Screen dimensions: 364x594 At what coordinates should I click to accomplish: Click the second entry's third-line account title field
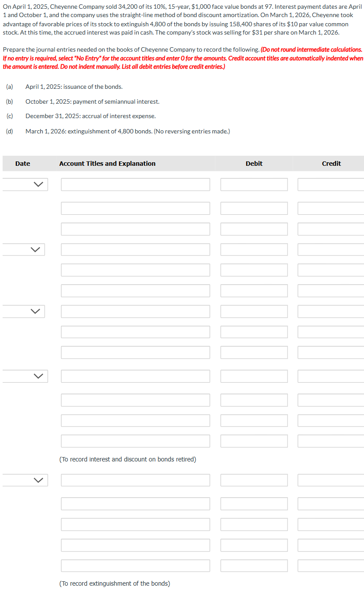(x=135, y=291)
